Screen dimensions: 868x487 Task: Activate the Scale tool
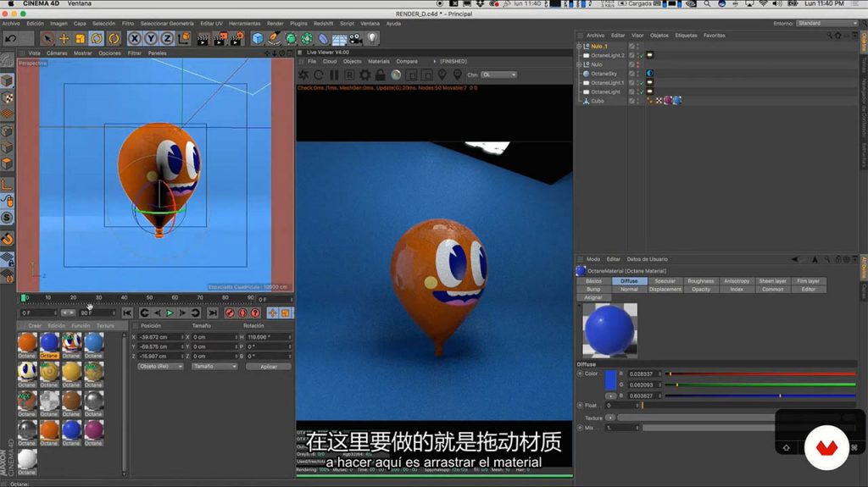click(81, 38)
